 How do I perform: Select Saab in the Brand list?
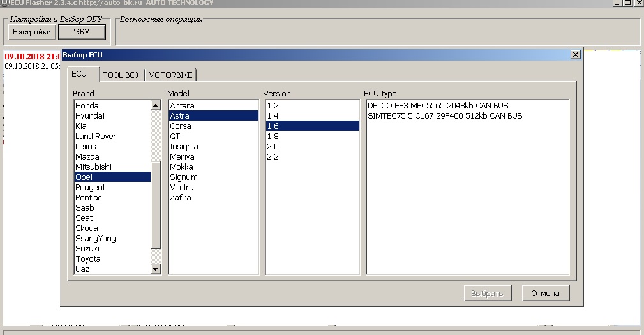(x=112, y=208)
